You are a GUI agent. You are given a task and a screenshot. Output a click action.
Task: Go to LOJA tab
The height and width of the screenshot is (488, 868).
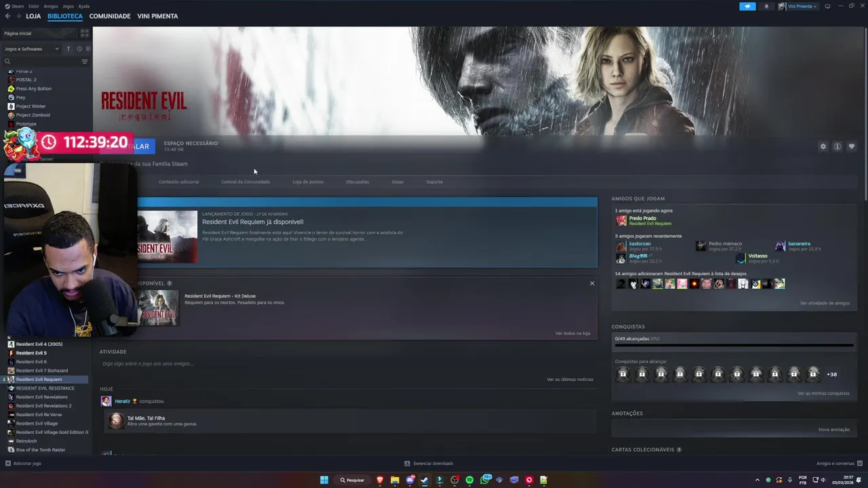coord(33,16)
